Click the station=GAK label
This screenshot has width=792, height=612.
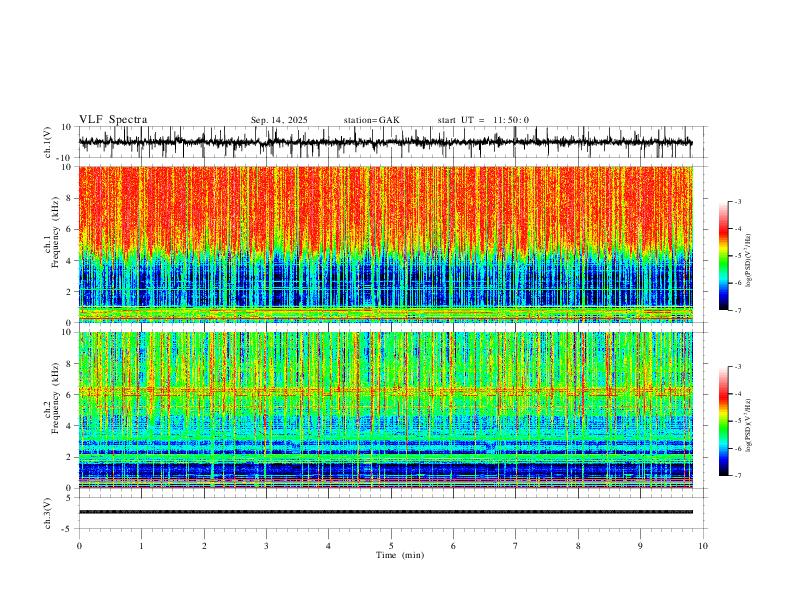(x=371, y=120)
